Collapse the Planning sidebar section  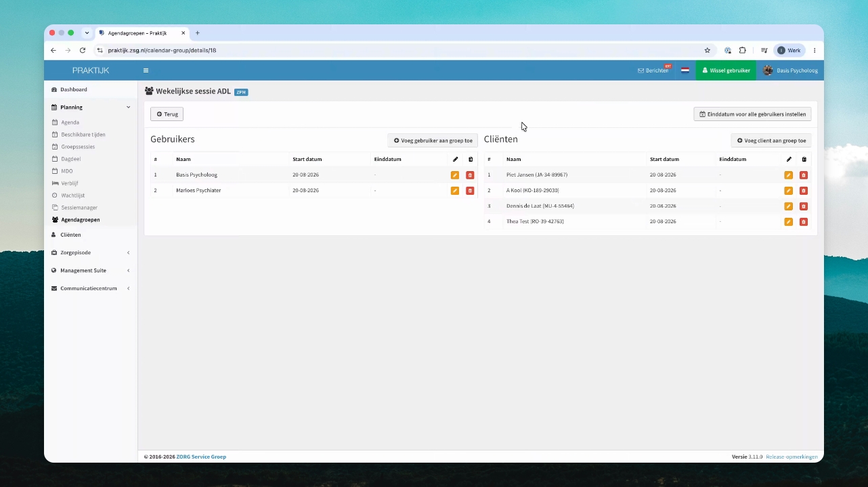tap(91, 107)
